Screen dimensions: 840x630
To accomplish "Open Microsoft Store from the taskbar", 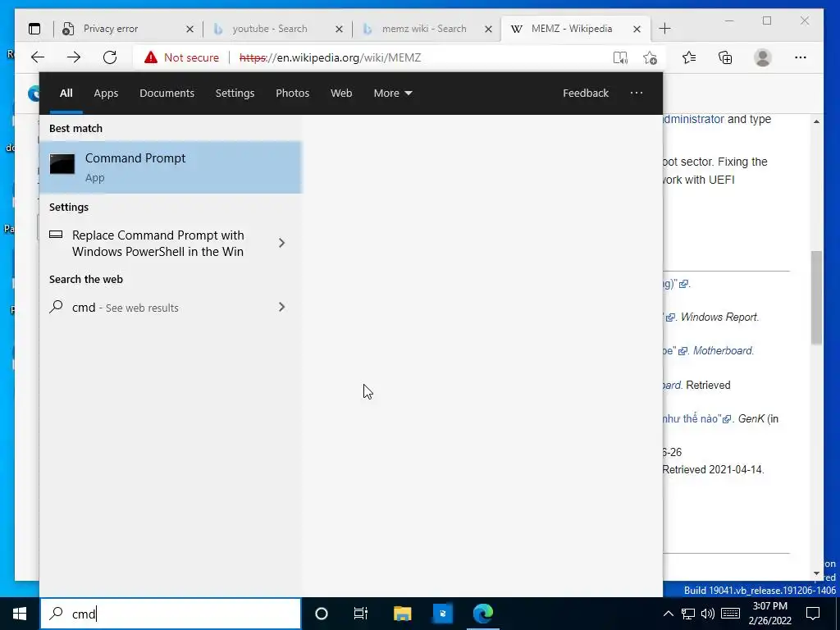I will [442, 614].
